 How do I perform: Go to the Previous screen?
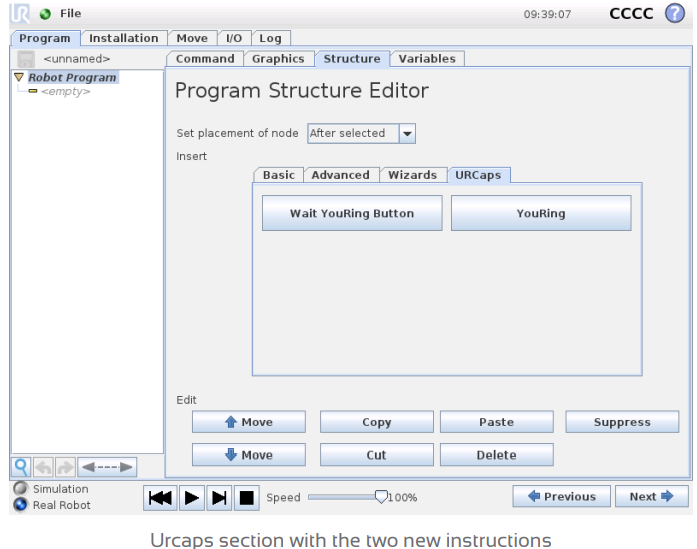point(561,497)
